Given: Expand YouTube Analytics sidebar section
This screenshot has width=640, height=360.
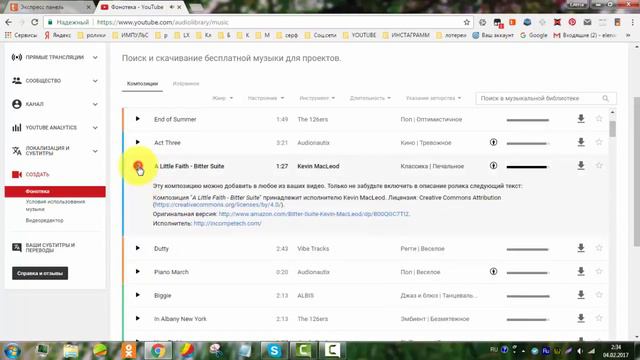Looking at the screenshot, I should pyautogui.click(x=95, y=128).
